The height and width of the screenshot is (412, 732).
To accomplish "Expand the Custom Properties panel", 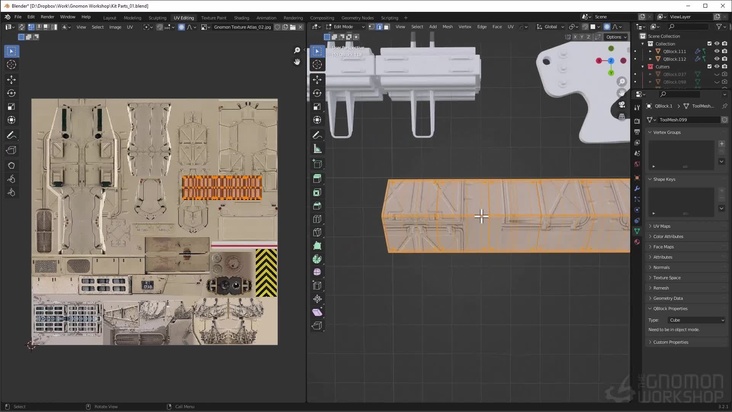I will pyautogui.click(x=670, y=342).
